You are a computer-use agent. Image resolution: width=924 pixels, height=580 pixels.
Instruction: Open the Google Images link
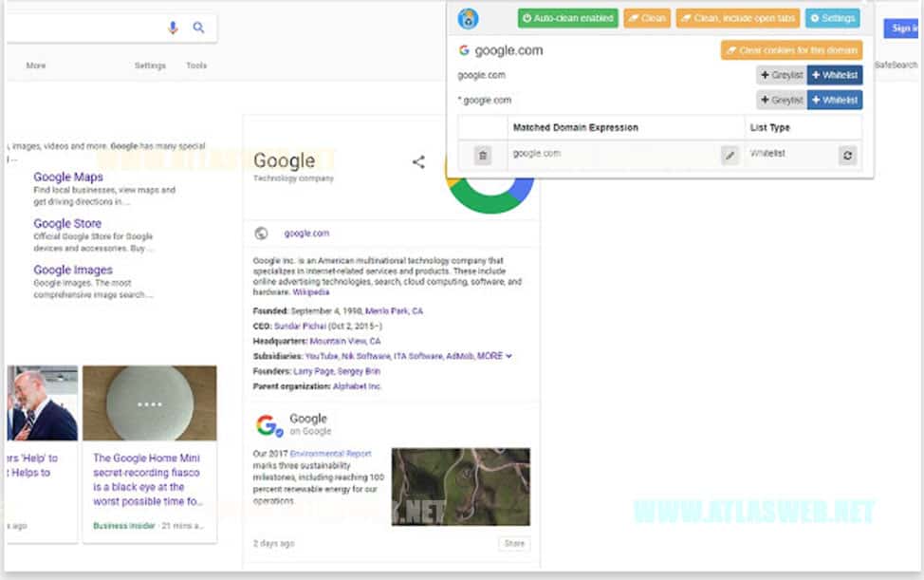pos(73,270)
